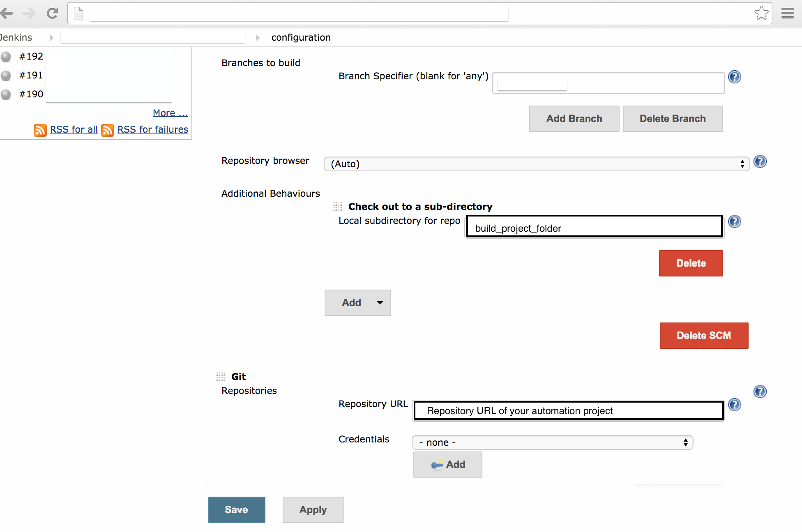The height and width of the screenshot is (532, 802).
Task: Open the browser hamburger menu
Action: 787,13
